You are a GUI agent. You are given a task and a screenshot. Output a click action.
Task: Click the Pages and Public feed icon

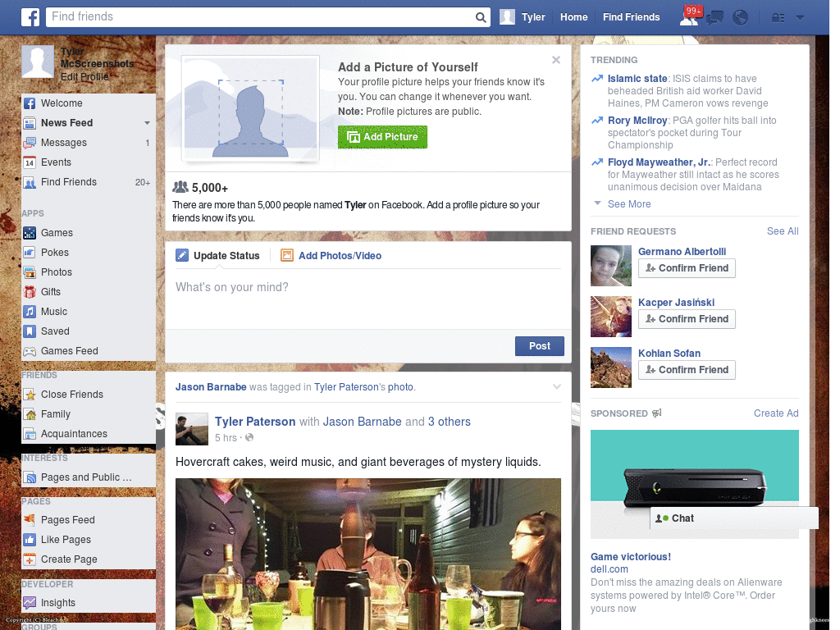click(30, 477)
